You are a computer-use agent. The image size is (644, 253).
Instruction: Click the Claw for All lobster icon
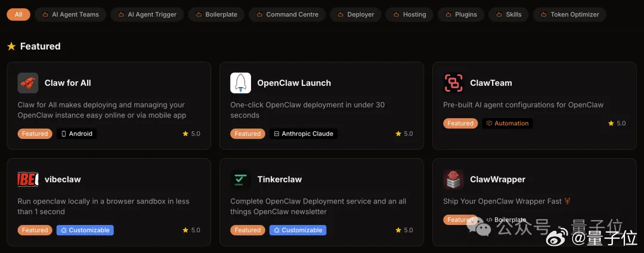(28, 83)
